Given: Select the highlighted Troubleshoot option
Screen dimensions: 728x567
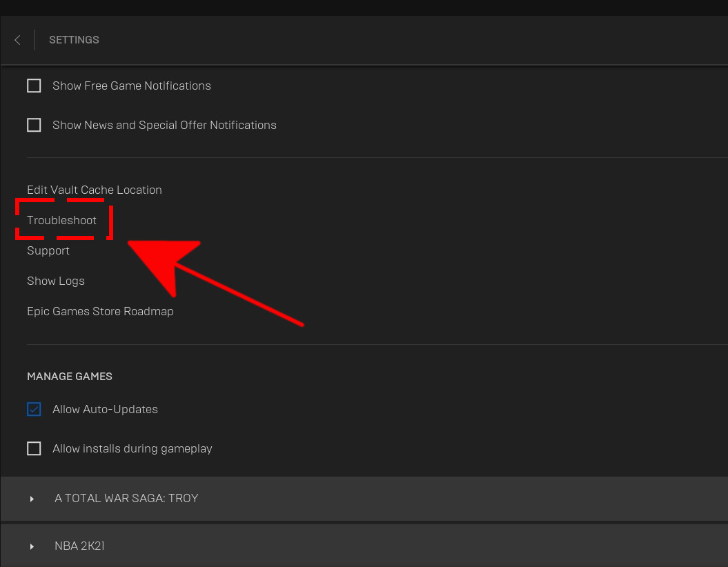Looking at the screenshot, I should tap(61, 220).
